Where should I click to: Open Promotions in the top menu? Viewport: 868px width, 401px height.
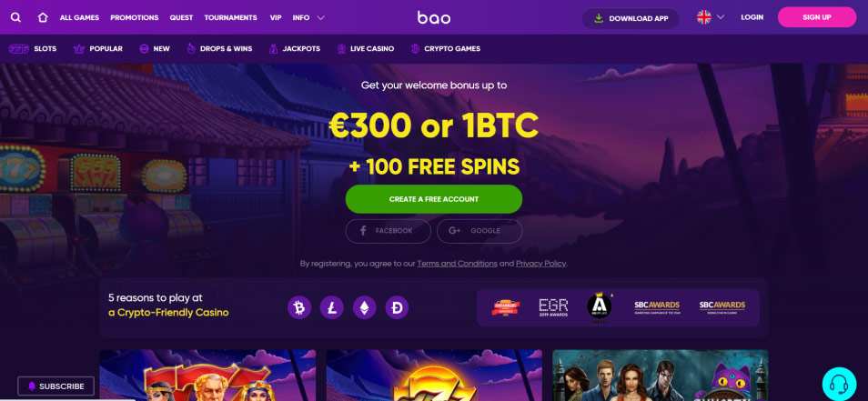tap(135, 17)
